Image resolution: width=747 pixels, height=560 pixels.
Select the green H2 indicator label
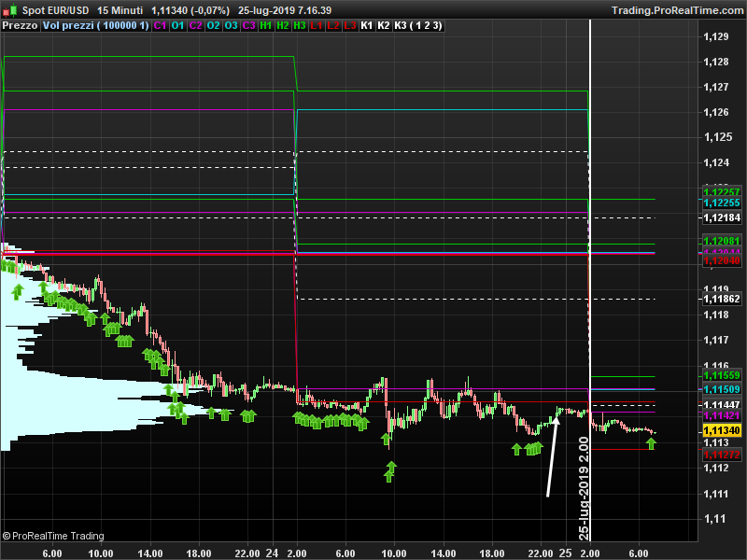(283, 26)
